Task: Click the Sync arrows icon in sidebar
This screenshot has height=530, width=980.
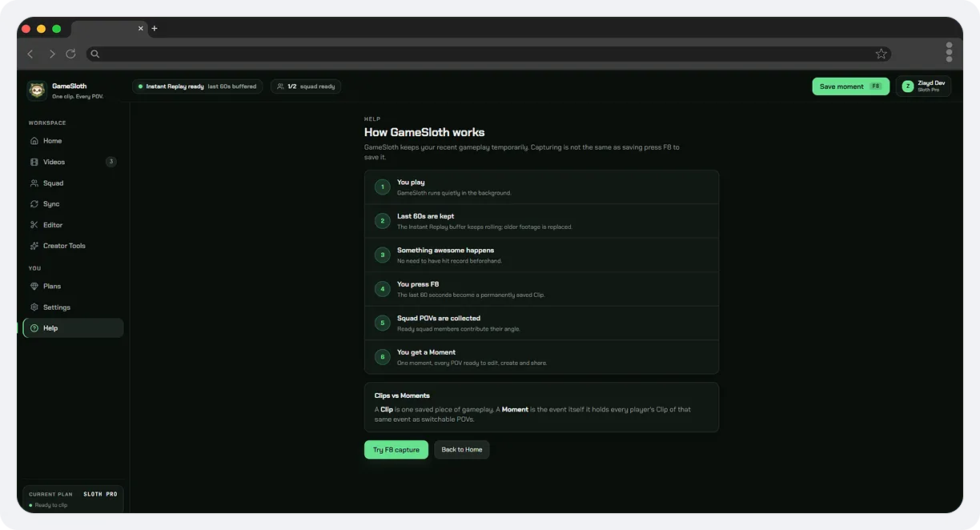Action: (x=34, y=204)
